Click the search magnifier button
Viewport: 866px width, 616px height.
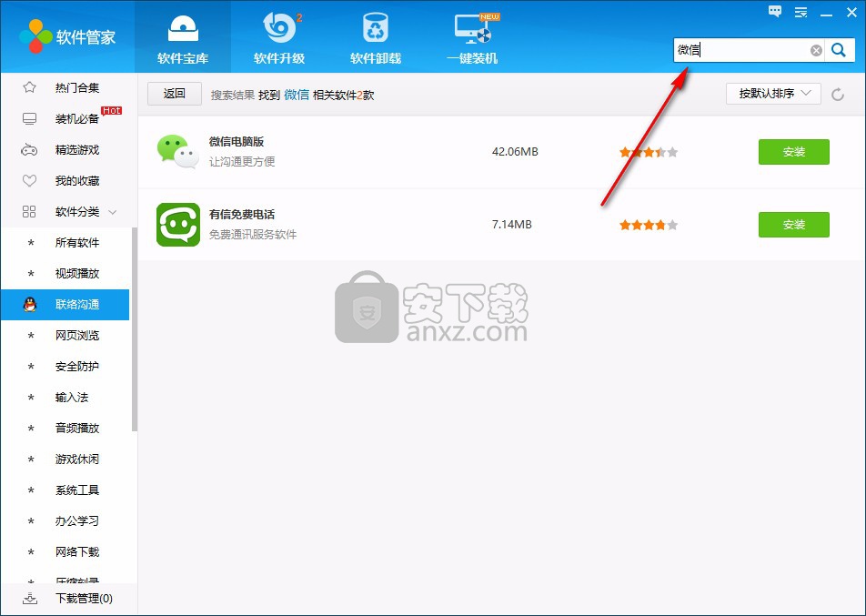coord(839,50)
